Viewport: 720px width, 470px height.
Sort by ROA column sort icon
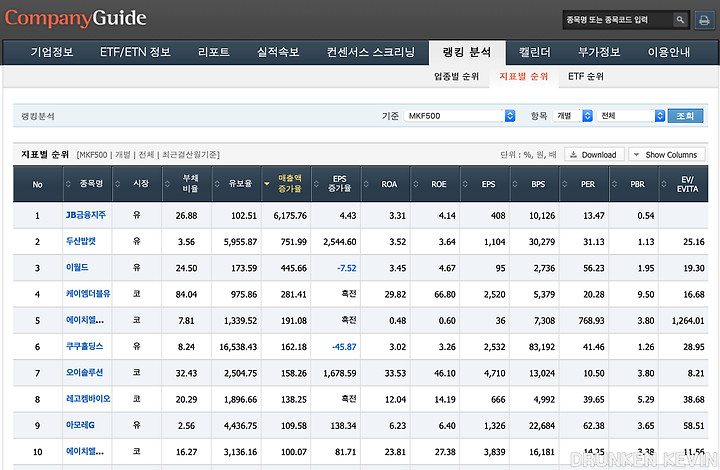pyautogui.click(x=366, y=184)
